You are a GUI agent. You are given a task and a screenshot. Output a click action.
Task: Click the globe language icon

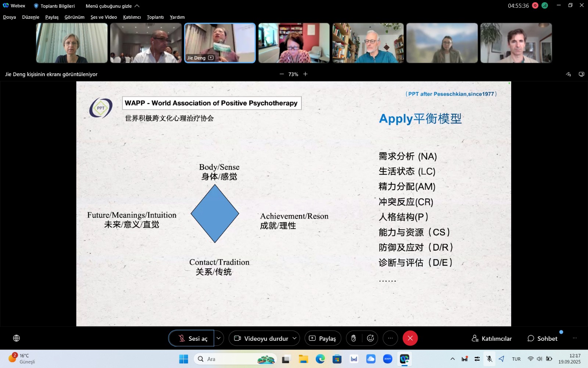(x=17, y=338)
